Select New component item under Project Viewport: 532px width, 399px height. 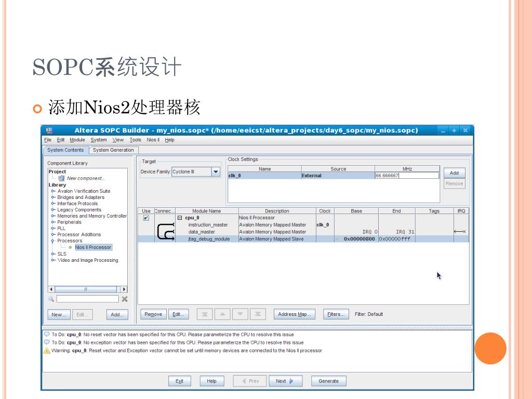[86, 178]
